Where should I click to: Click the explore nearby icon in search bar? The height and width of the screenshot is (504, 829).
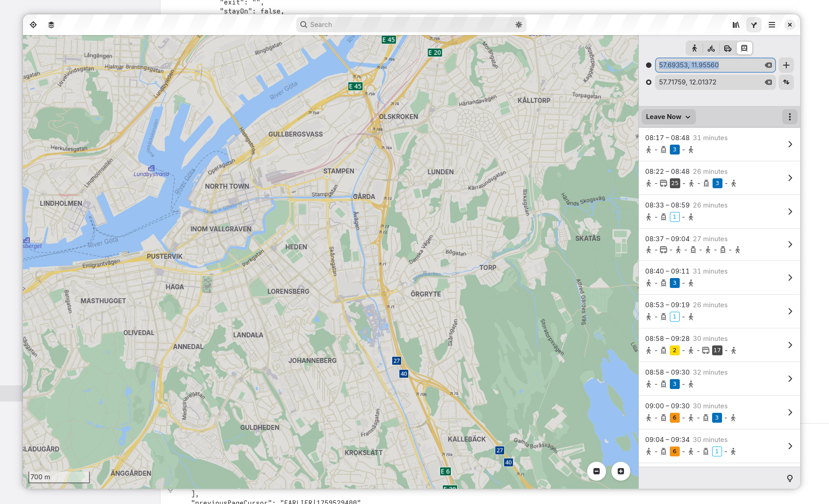[x=518, y=25]
